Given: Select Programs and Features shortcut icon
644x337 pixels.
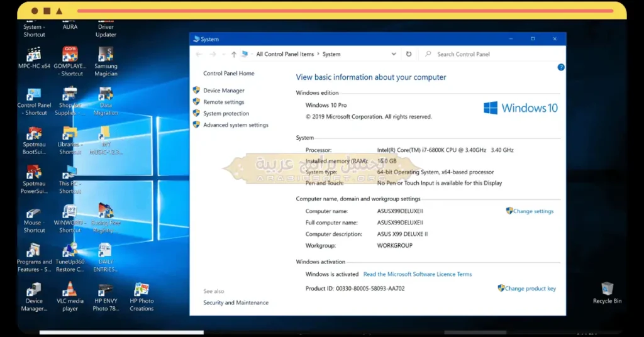Looking at the screenshot, I should [x=34, y=258].
